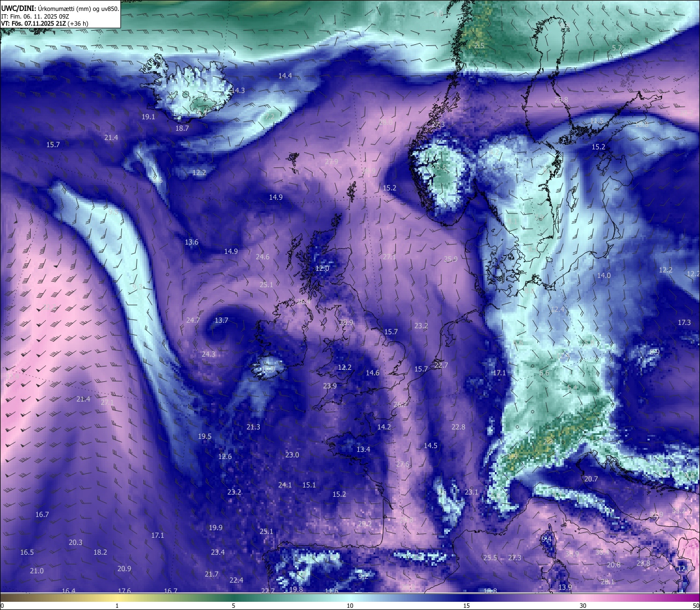
Task: Click the 19.5 value in the Atlantic
Action: [x=205, y=436]
